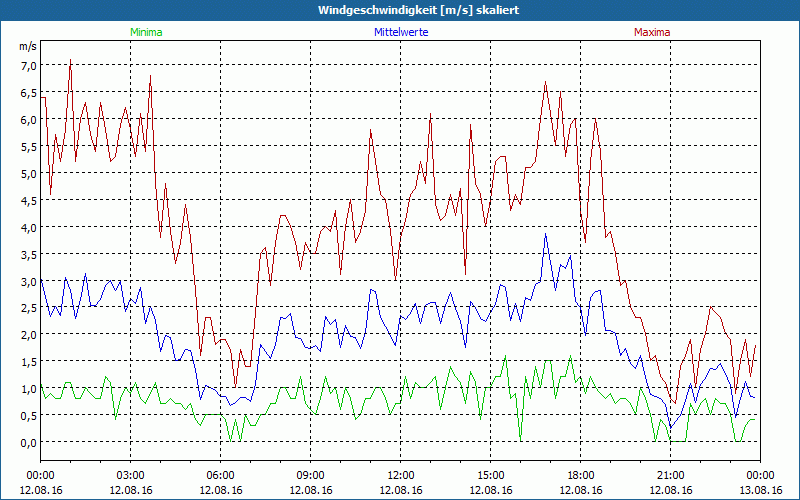The width and height of the screenshot is (800, 500).
Task: Select the 5,0 y-axis value
Action: tap(28, 174)
